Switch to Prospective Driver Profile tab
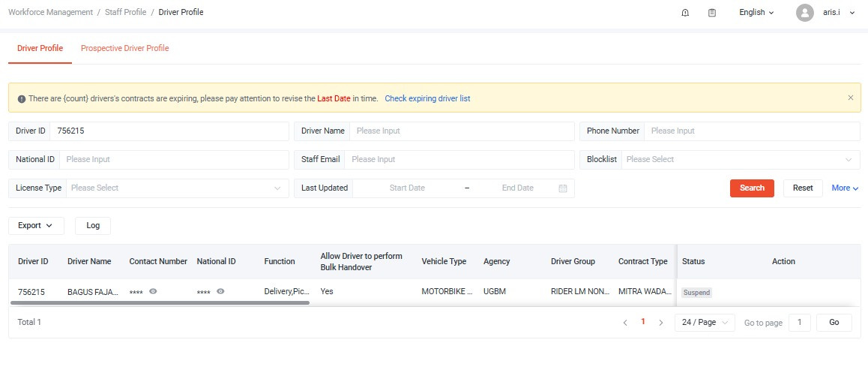This screenshot has width=868, height=370. (125, 49)
